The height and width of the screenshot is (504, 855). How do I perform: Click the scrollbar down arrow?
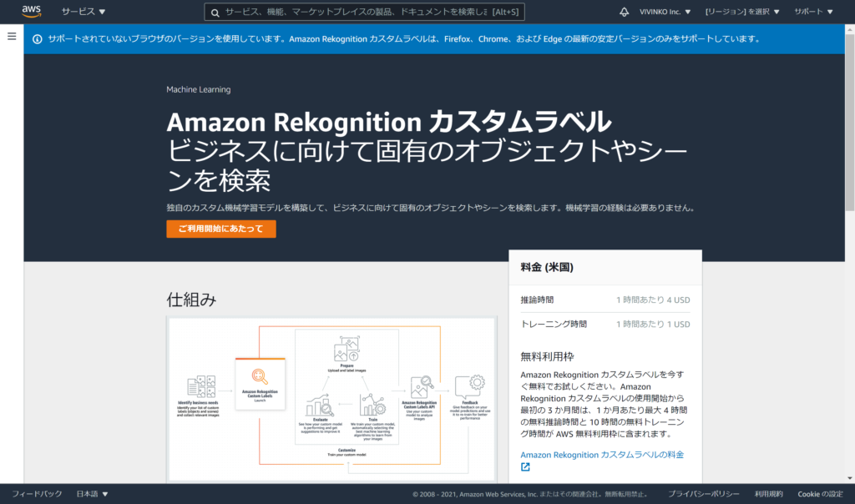point(849,478)
